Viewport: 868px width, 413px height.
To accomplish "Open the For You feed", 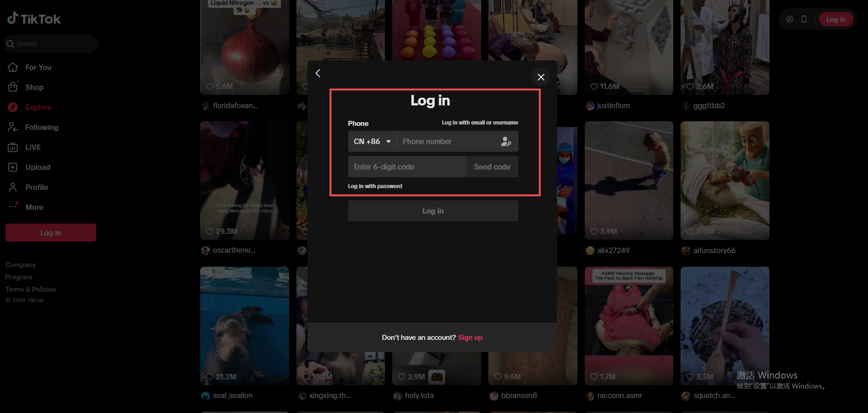I will (38, 67).
